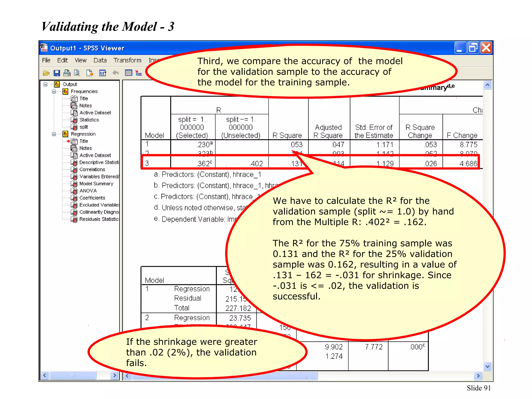The width and height of the screenshot is (532, 399).
Task: Click icon beside Collinearity Diagnostics item
Action: 74,212
